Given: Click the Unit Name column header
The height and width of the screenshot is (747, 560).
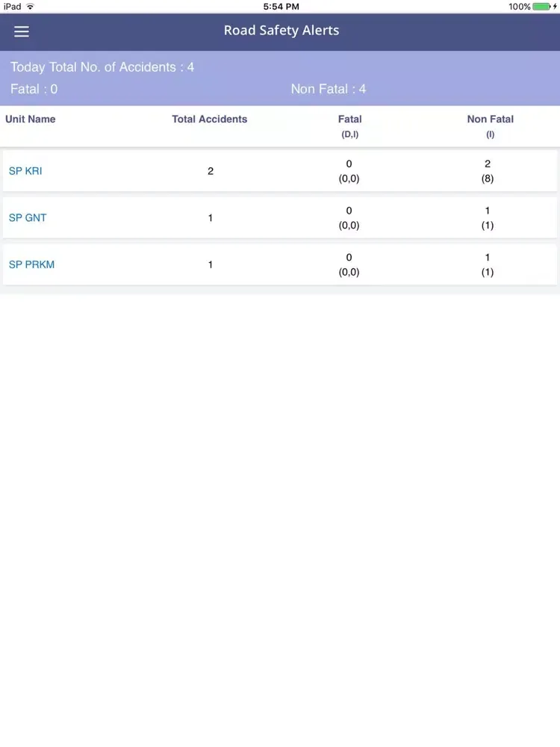Looking at the screenshot, I should [31, 119].
